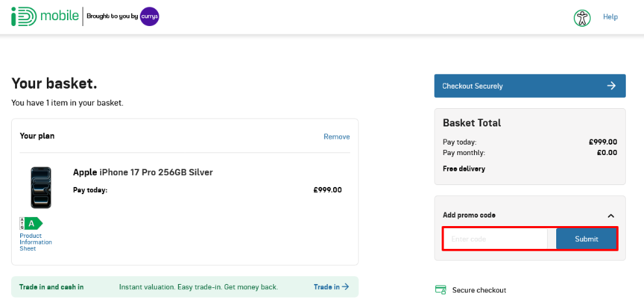Click the Free delivery text
Viewport: 644px width, 301px height.
(464, 169)
